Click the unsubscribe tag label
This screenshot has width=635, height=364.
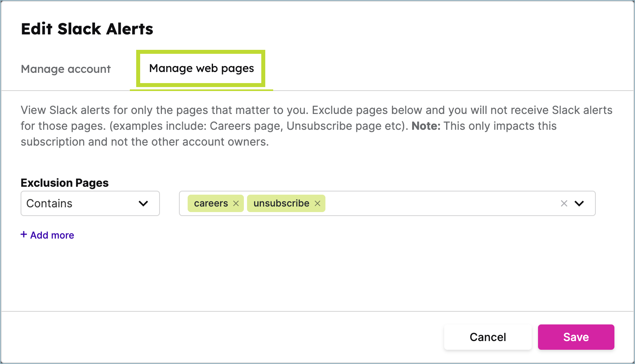pos(281,203)
